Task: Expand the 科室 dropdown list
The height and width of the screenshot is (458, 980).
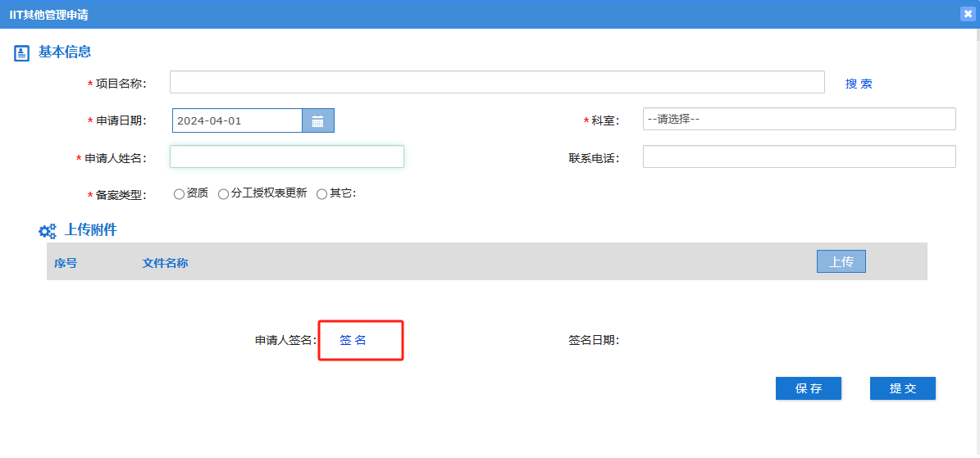Action: (x=799, y=119)
